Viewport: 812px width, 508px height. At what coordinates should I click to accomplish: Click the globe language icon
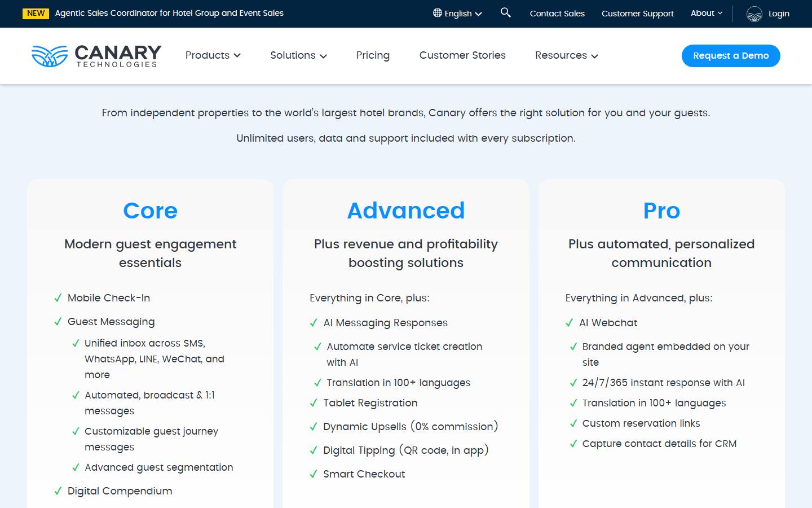pyautogui.click(x=438, y=13)
